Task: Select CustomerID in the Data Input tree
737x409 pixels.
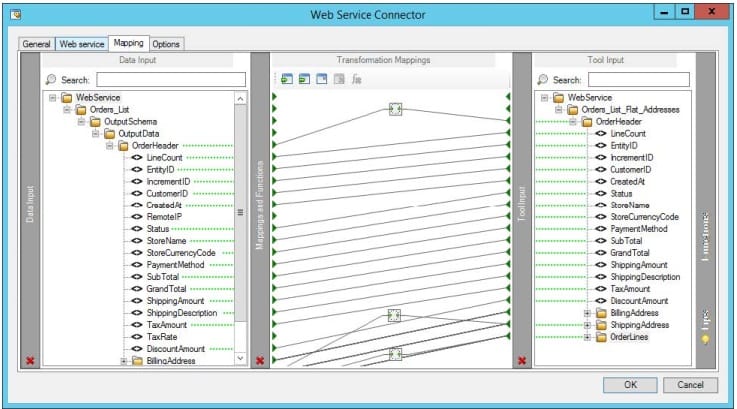Action: tap(167, 193)
